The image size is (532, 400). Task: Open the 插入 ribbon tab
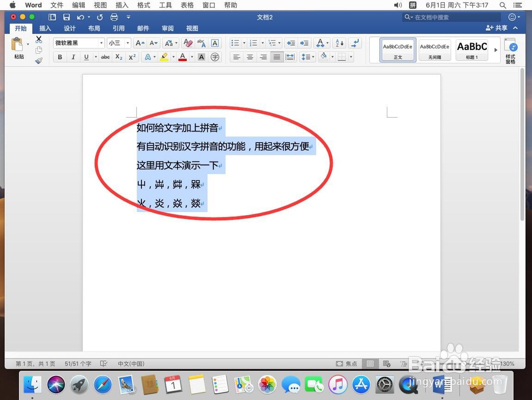(45, 28)
